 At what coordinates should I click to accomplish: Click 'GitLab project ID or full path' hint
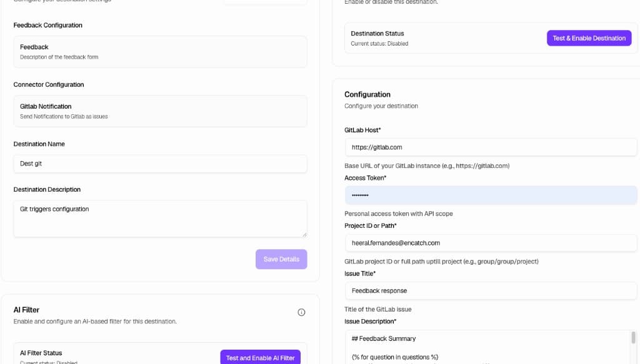(x=441, y=262)
